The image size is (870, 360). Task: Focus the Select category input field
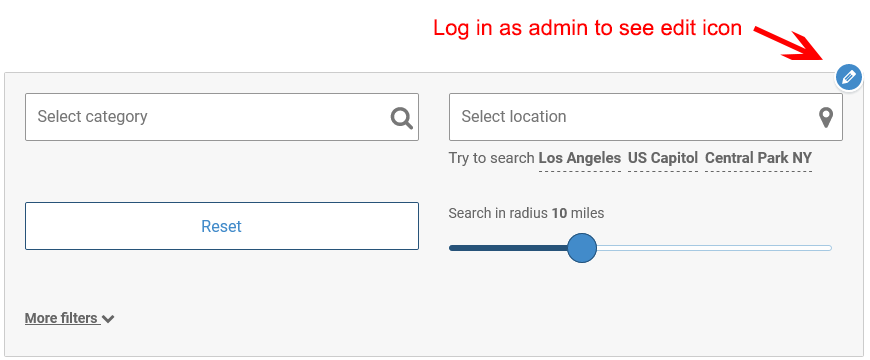click(x=222, y=117)
